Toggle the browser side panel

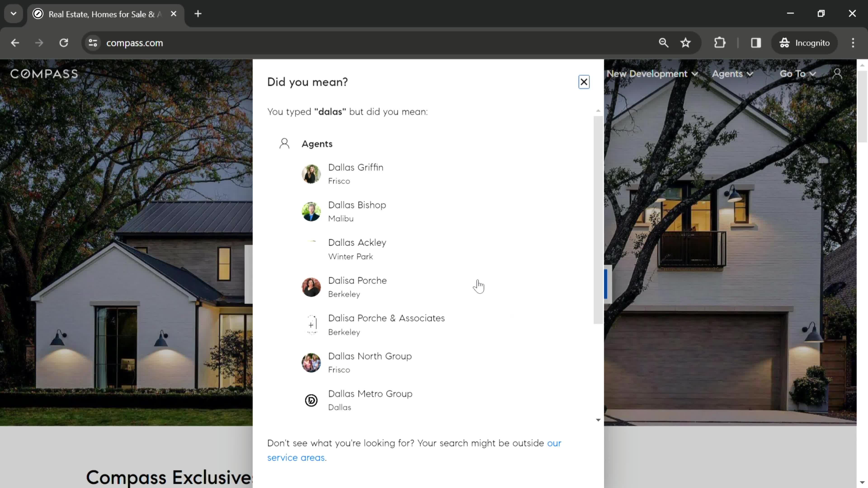[756, 43]
